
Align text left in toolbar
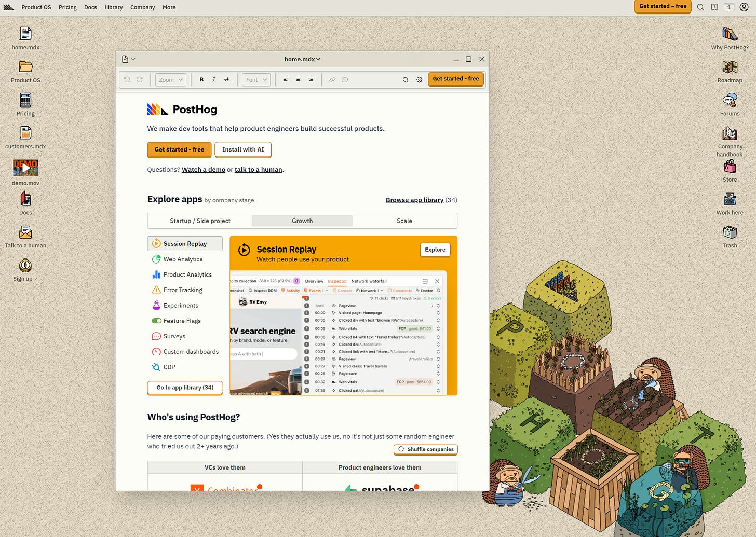click(286, 79)
